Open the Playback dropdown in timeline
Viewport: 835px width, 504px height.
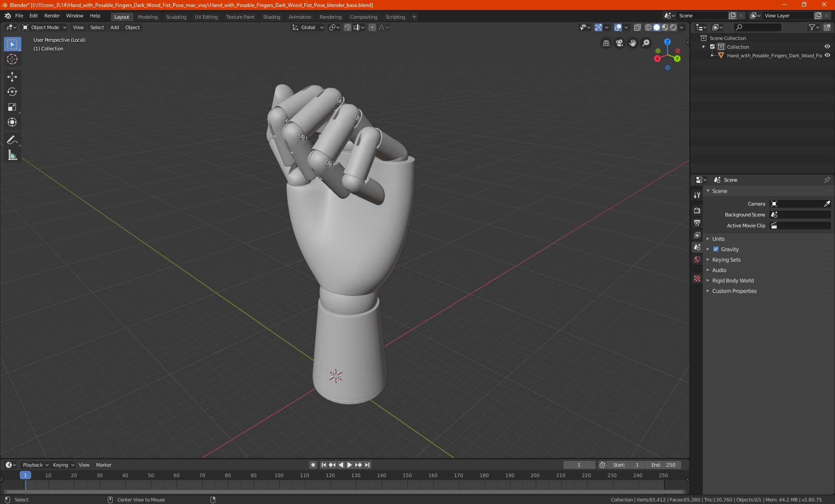click(x=35, y=465)
